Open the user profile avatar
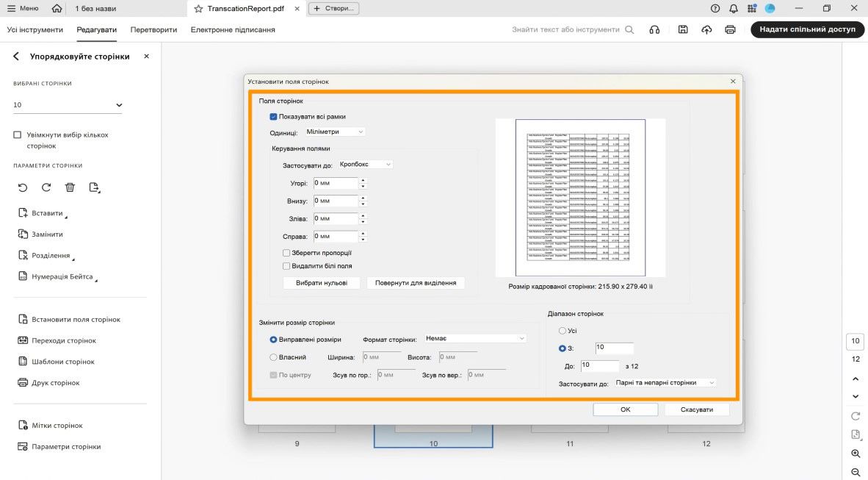 pos(770,8)
